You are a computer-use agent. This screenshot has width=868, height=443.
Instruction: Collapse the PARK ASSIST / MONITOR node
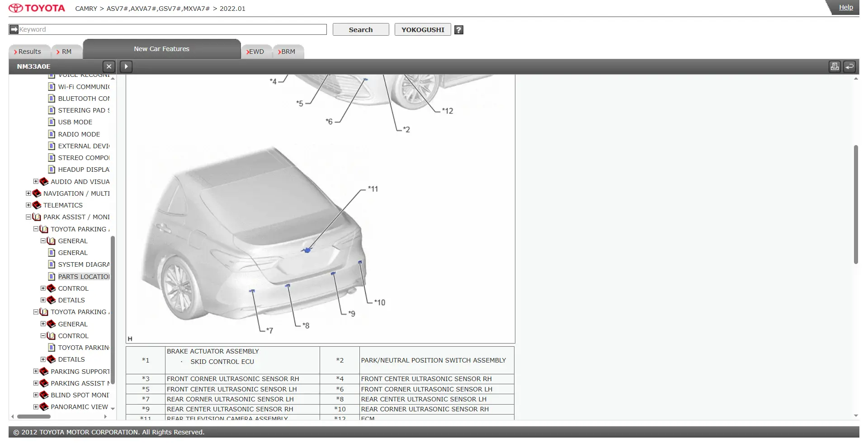[28, 217]
